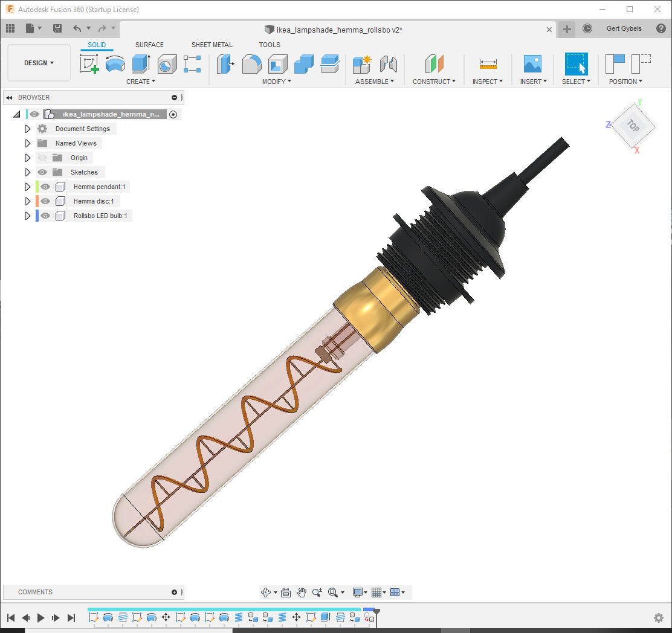Open the CREATE dropdown menu
Screen dimensions: 672x633
[141, 82]
